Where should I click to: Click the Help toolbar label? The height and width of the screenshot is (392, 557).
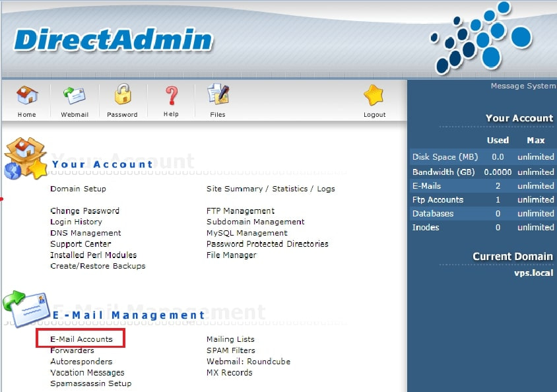coord(171,114)
